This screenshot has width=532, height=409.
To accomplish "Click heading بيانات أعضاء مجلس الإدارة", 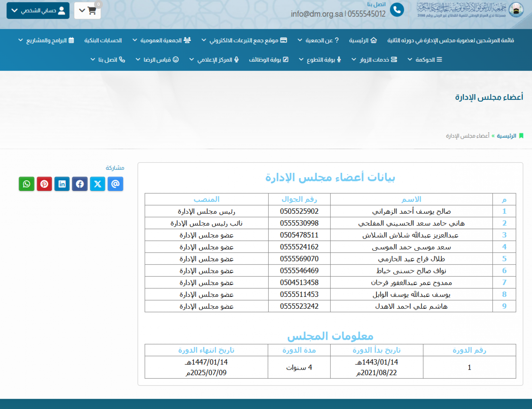I will [x=330, y=178].
